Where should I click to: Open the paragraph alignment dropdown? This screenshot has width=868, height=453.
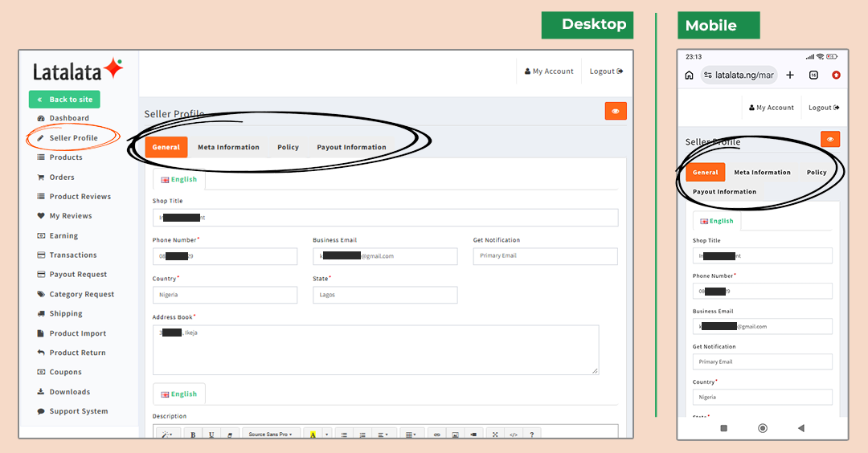383,435
